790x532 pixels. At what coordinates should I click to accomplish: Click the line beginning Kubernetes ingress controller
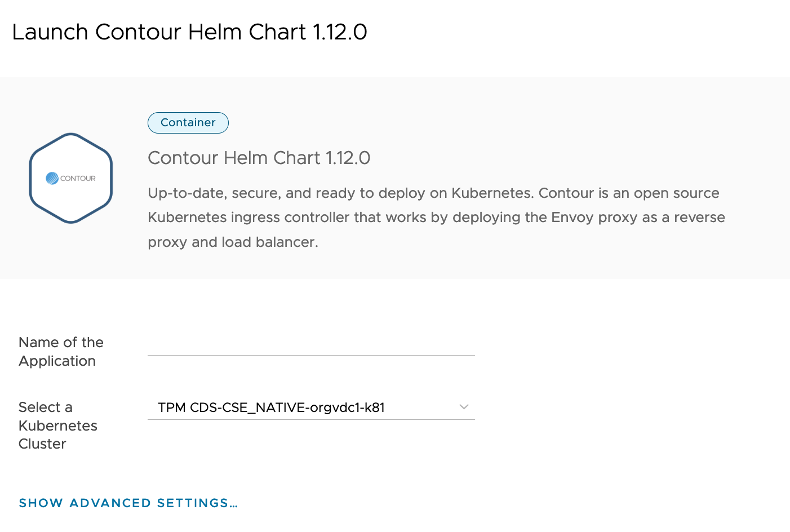point(436,218)
